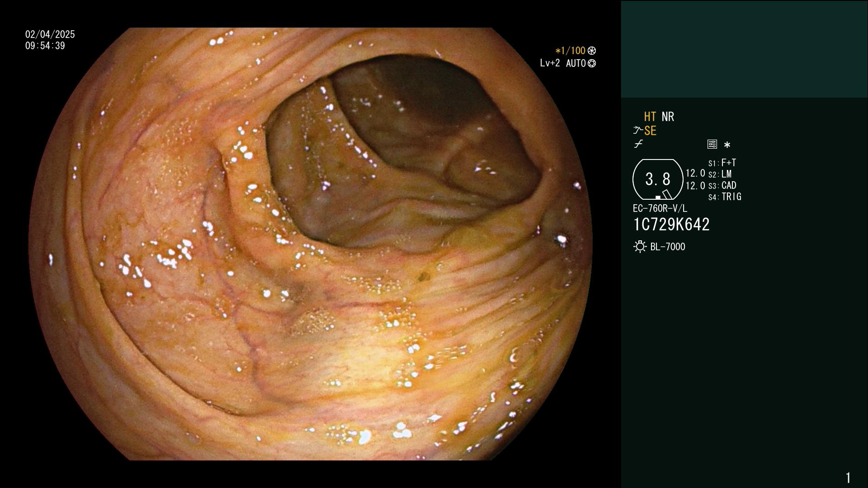Click the Lv+2 brightness level text
The width and height of the screenshot is (868, 488).
pyautogui.click(x=550, y=63)
